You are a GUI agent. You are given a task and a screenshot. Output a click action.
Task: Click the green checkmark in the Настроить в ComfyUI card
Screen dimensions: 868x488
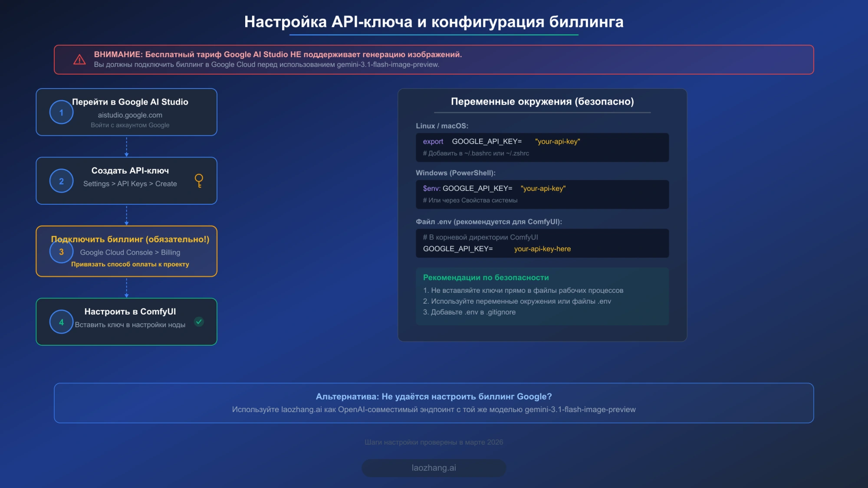[199, 322]
